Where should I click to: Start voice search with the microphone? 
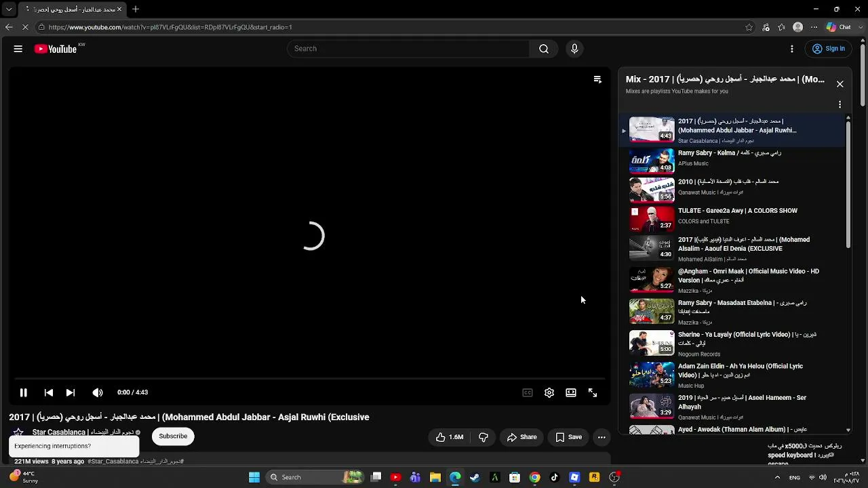tap(574, 49)
